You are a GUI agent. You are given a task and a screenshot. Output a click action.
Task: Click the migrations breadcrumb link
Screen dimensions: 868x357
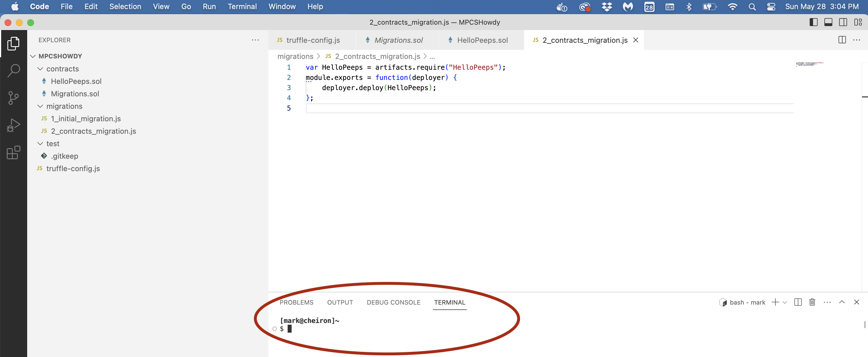click(295, 56)
